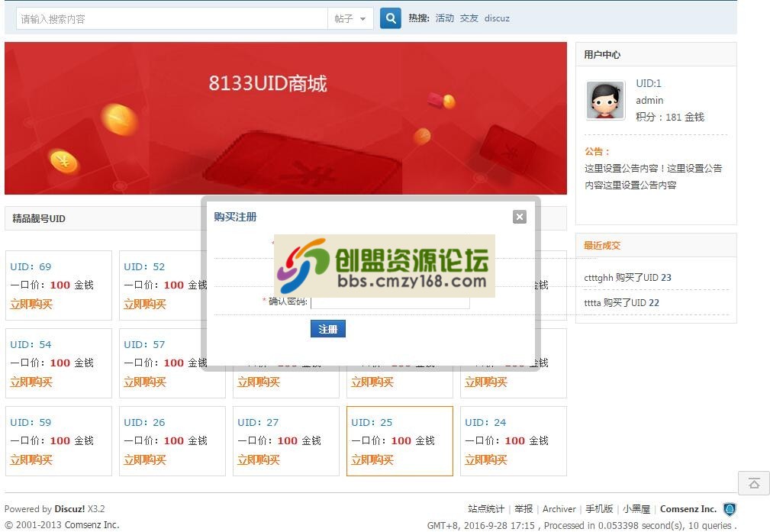The height and width of the screenshot is (532, 770).
Task: Click 立即购买 for UID 52
Action: coord(145,304)
